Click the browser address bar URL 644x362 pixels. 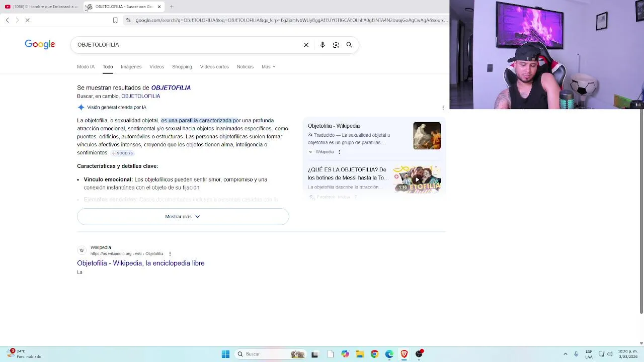coord(291,20)
